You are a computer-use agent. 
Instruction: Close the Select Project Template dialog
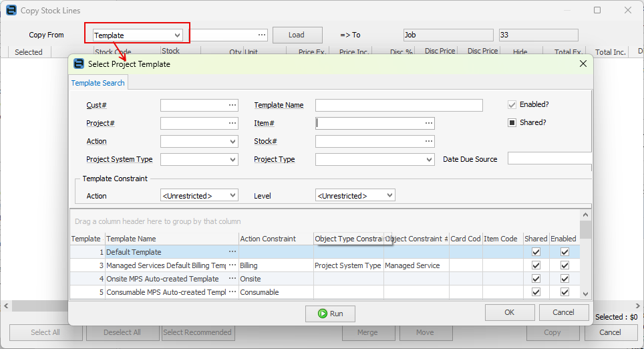click(583, 64)
